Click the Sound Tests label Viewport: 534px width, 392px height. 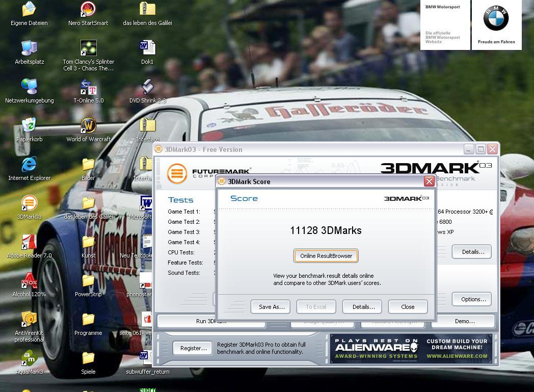coord(184,273)
